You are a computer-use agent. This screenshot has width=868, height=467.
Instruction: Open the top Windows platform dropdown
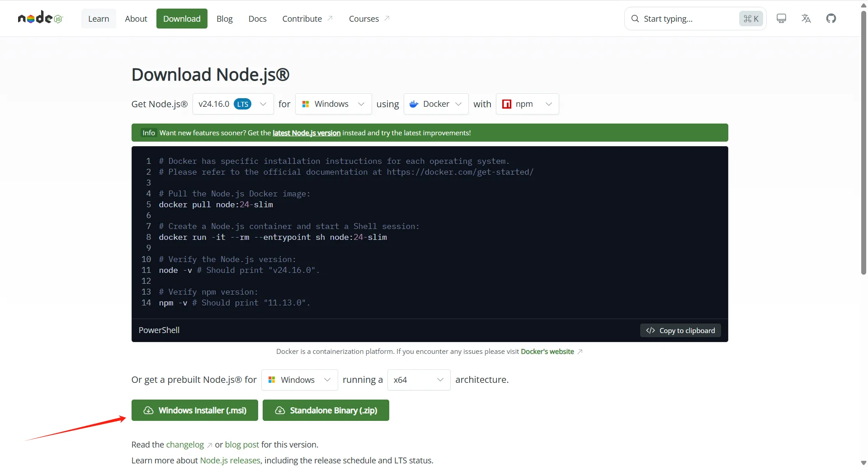click(x=333, y=104)
